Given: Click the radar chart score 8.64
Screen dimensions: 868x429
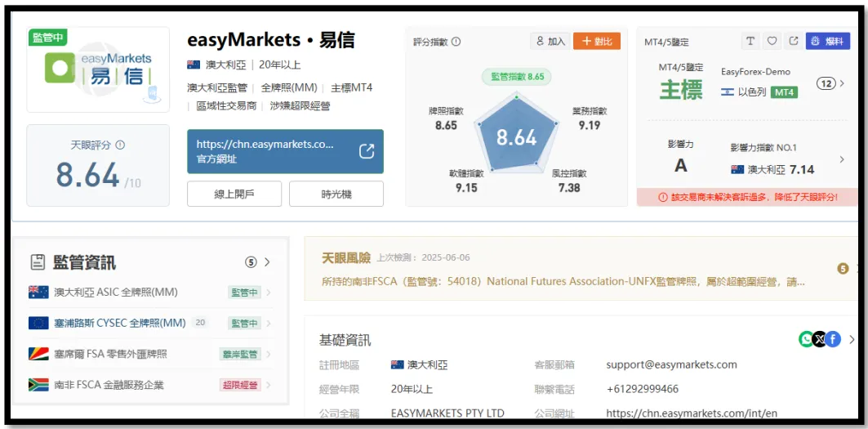Looking at the screenshot, I should [x=517, y=137].
